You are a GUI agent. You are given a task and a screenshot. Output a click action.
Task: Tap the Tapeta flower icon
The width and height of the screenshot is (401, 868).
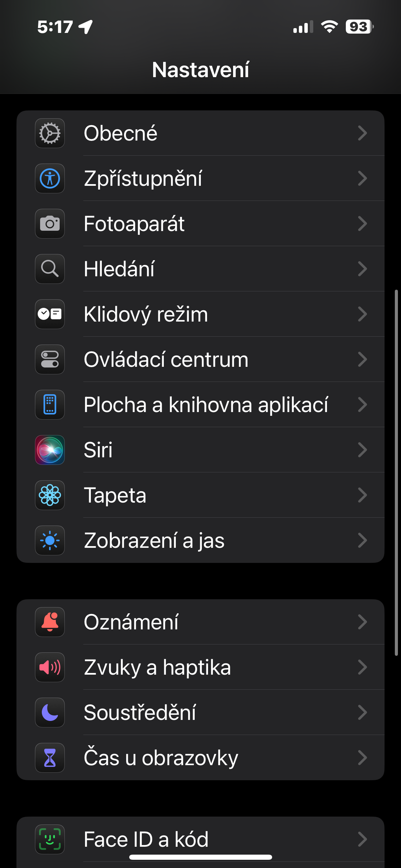(x=50, y=495)
